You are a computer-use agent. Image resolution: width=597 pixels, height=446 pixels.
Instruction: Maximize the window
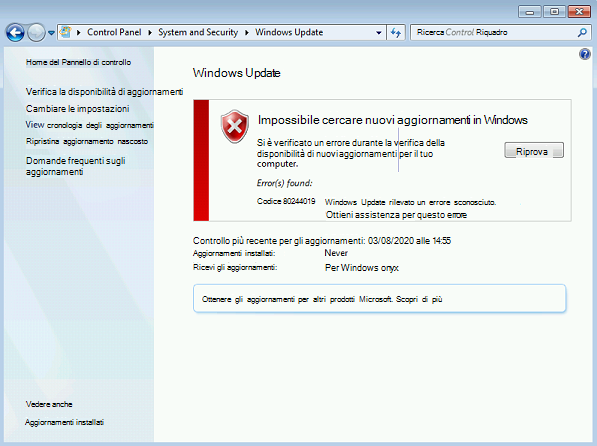[x=554, y=12]
